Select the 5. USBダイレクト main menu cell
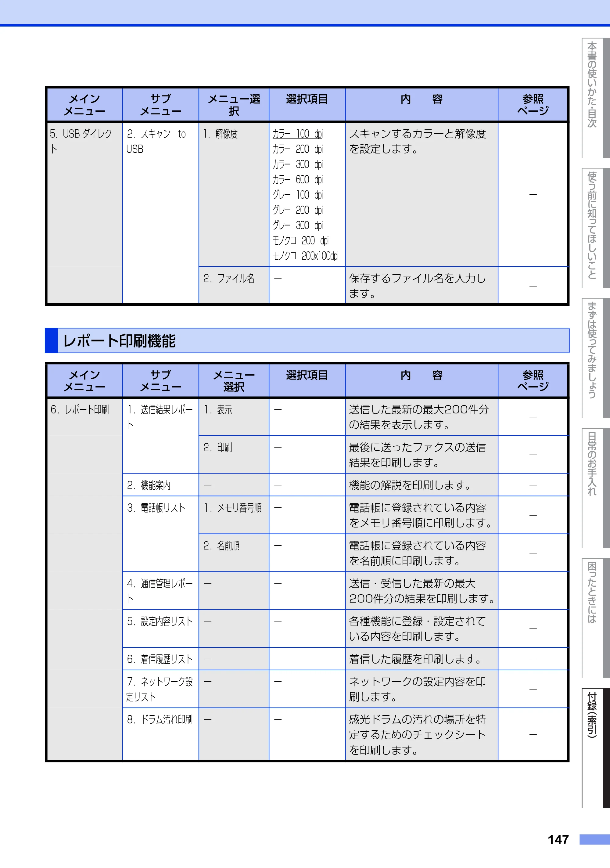 pyautogui.click(x=85, y=213)
